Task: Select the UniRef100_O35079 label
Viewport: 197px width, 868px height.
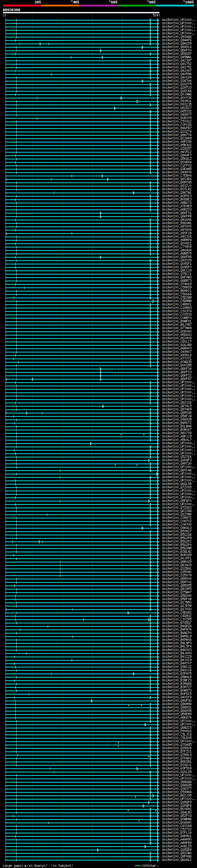Action: click(x=177, y=575)
